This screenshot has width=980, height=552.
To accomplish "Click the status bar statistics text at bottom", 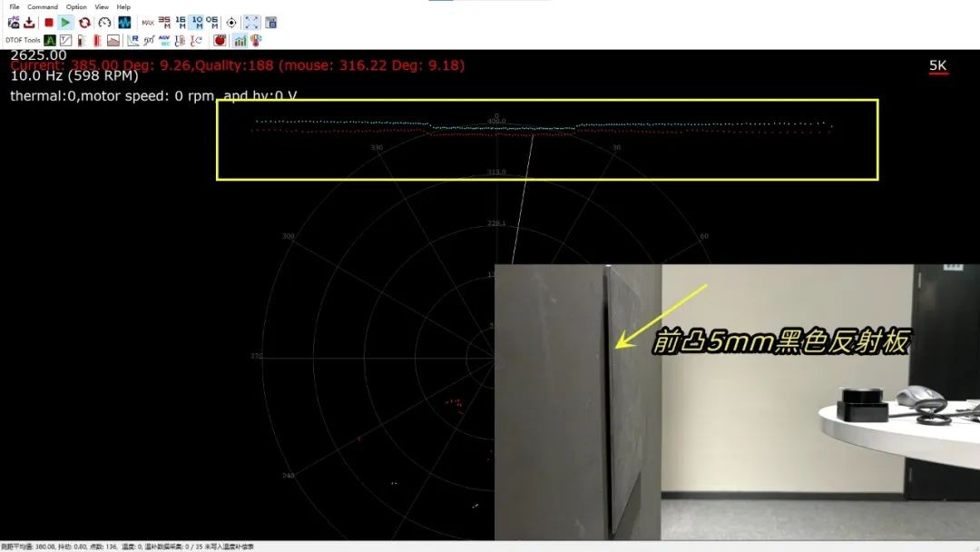I will (x=128, y=547).
